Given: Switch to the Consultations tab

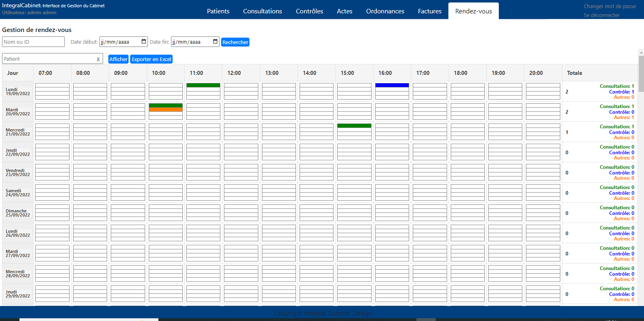Looking at the screenshot, I should pos(263,11).
